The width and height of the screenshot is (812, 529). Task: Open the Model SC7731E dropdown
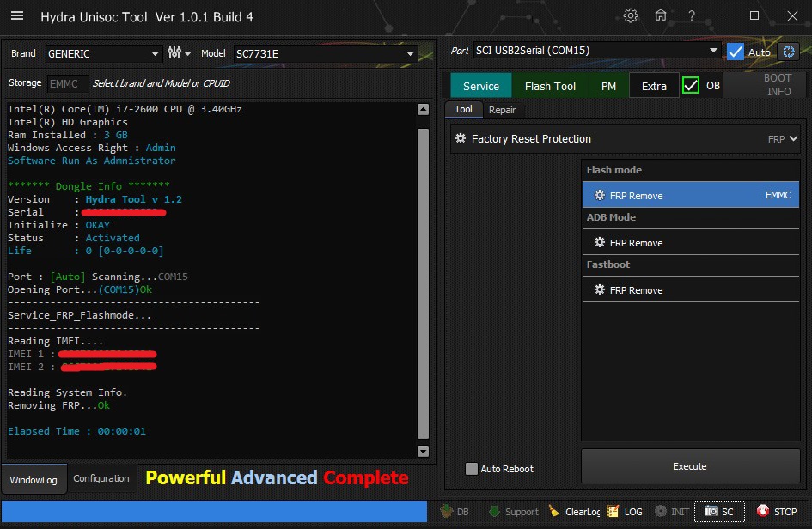pyautogui.click(x=325, y=53)
